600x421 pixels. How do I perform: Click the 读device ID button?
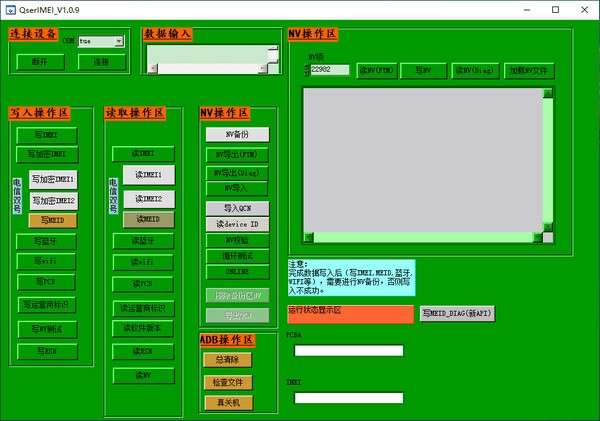point(237,224)
